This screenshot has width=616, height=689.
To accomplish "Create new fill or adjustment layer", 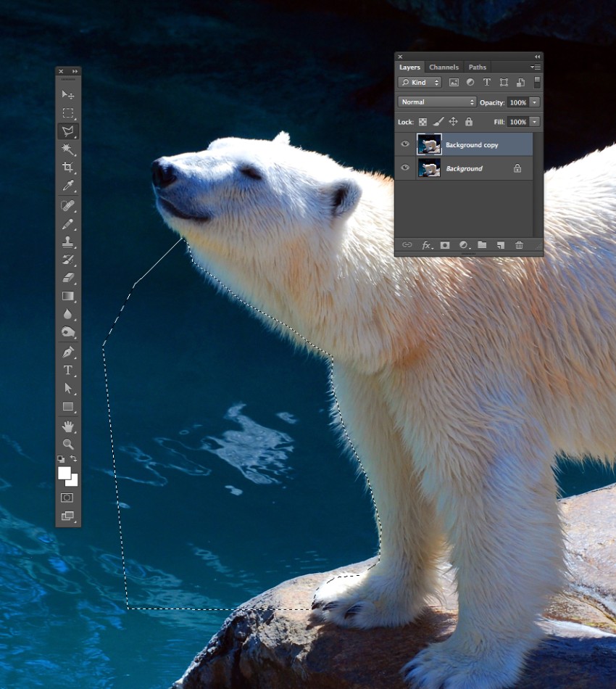I will [464, 244].
